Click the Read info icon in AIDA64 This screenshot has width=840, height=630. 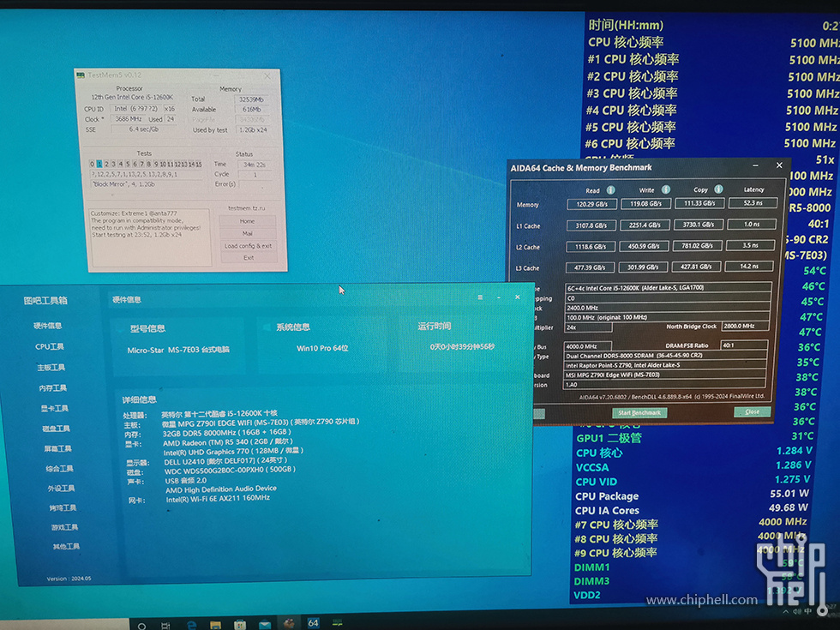(610, 190)
